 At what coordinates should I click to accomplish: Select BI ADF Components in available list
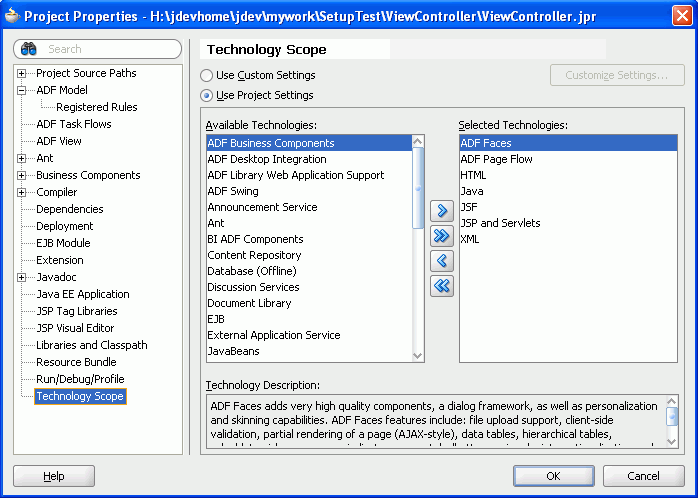(x=309, y=239)
